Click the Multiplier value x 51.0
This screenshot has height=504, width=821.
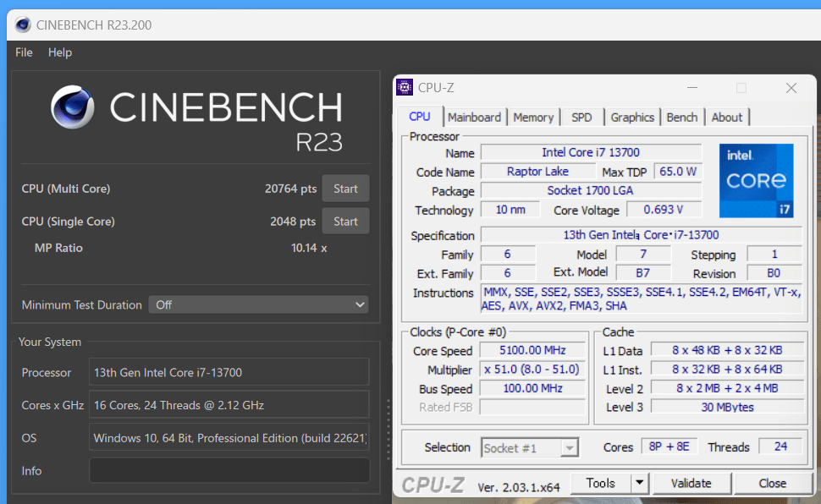532,369
